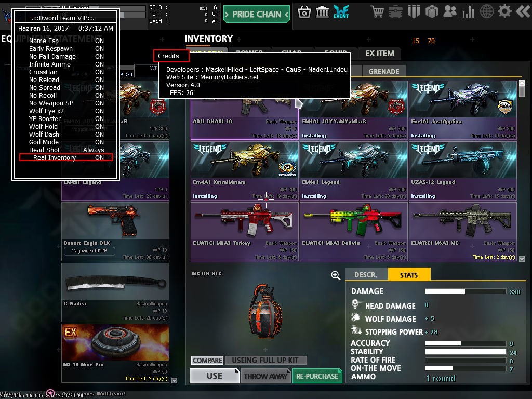Viewport: 532px width, 399px height.
Task: Select the Em4A1 KatreiMatem weapon card
Action: 245,170
